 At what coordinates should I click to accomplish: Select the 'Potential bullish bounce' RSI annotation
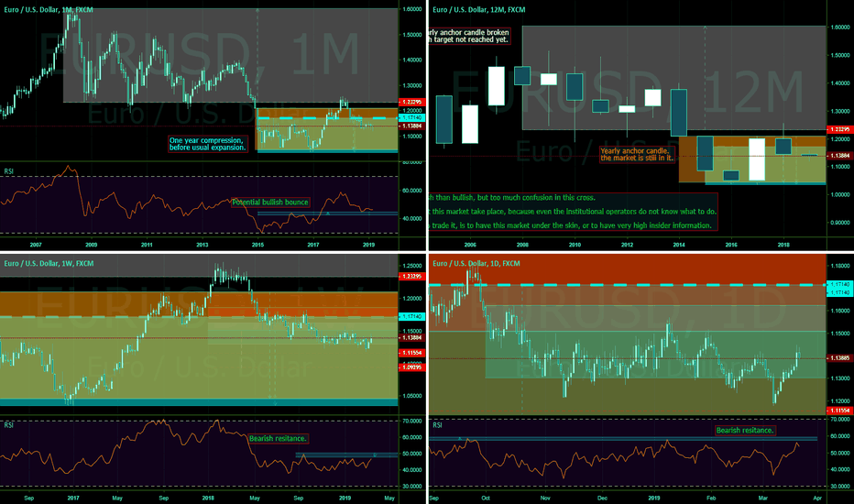click(270, 203)
